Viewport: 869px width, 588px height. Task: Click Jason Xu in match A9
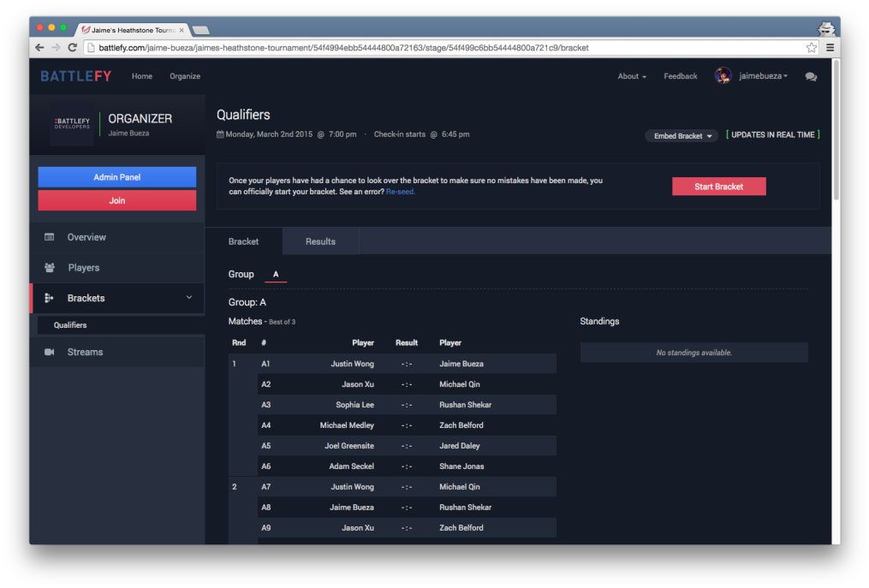coord(358,527)
